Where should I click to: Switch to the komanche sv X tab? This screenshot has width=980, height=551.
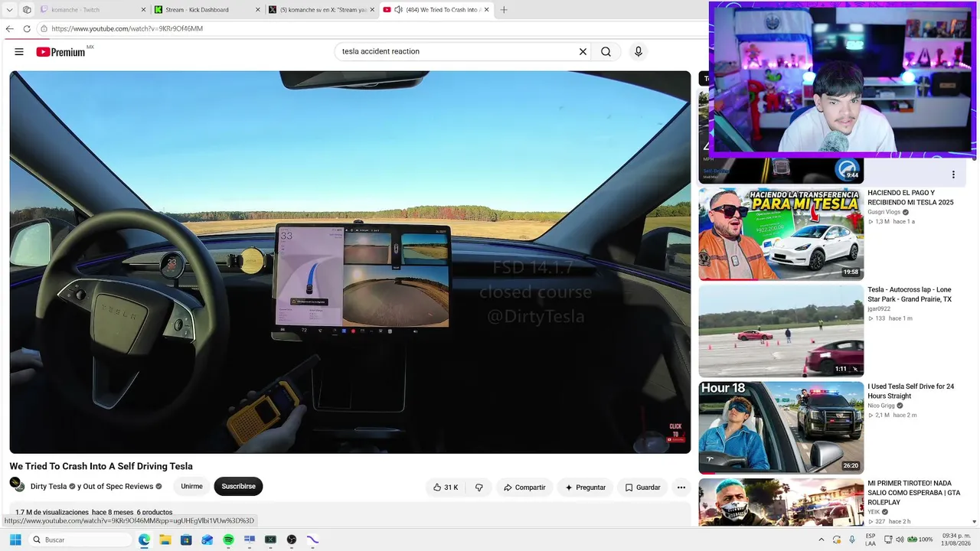[x=322, y=10]
